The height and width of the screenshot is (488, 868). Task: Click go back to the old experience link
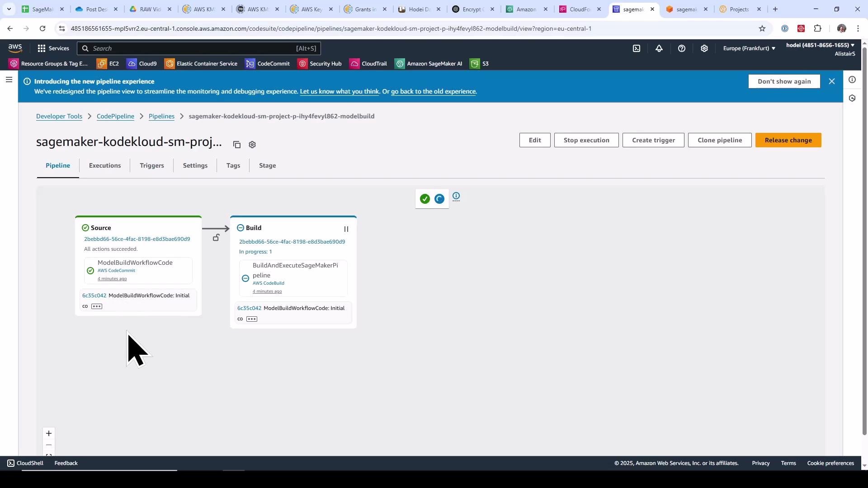point(433,91)
